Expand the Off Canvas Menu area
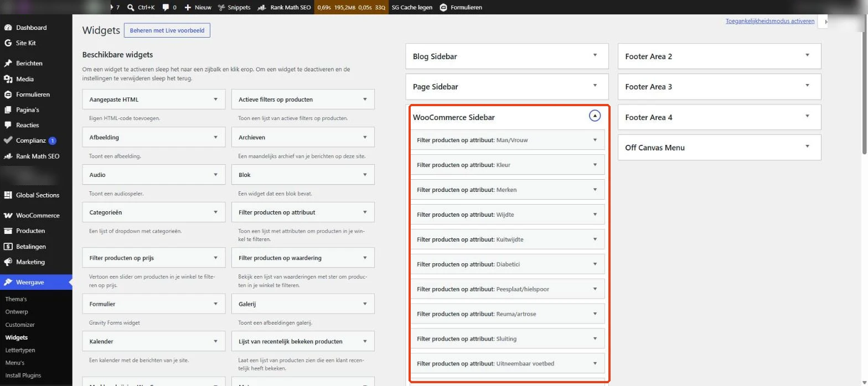This screenshot has height=386, width=868. (807, 147)
